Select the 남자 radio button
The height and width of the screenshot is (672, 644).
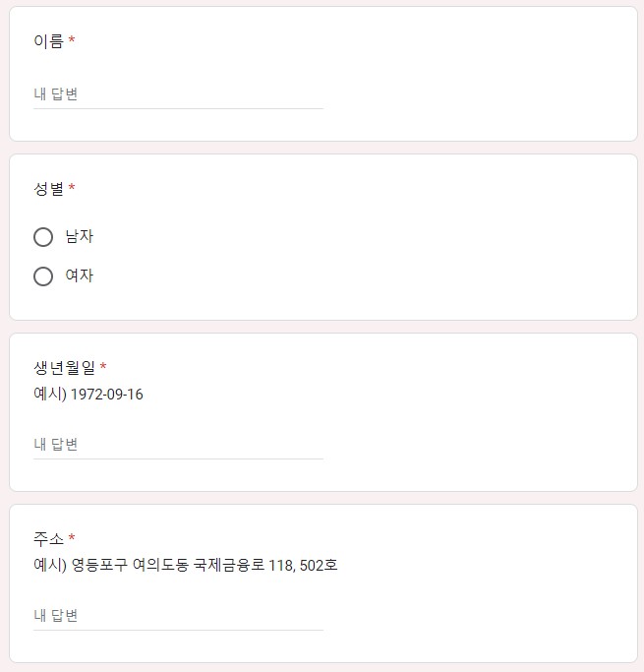click(x=43, y=237)
